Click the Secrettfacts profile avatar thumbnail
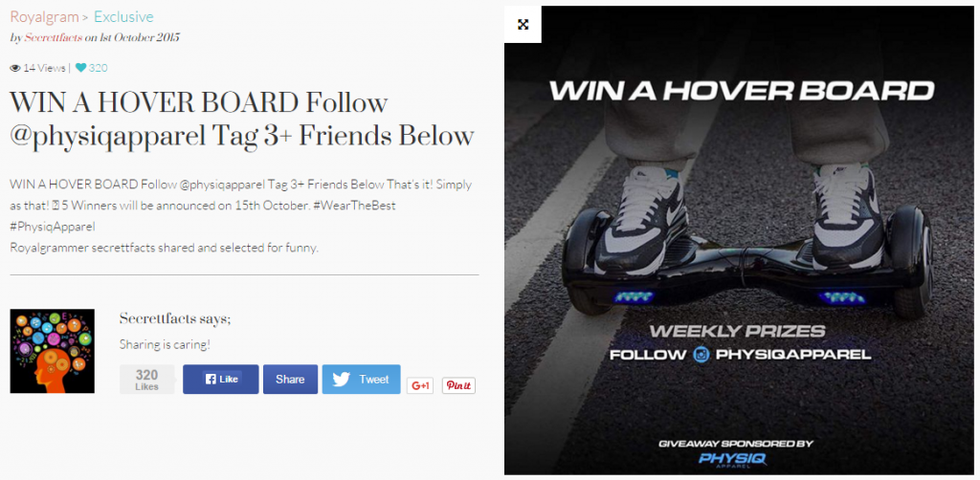This screenshot has height=480, width=980. click(53, 351)
